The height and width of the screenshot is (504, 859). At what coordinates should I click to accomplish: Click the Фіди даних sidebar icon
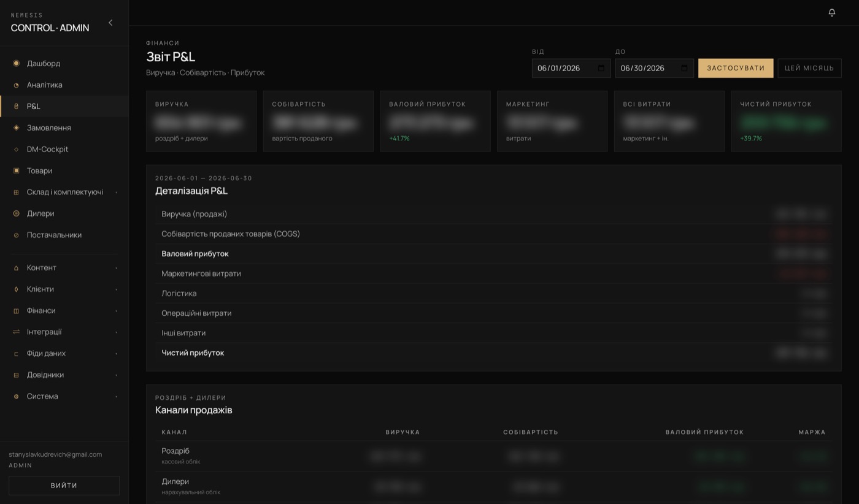click(17, 354)
